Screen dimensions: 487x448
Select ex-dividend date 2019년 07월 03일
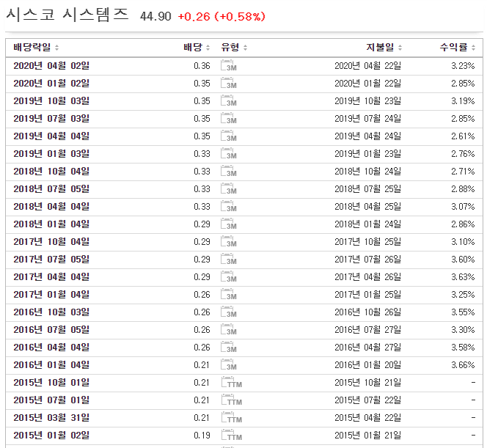[51, 118]
